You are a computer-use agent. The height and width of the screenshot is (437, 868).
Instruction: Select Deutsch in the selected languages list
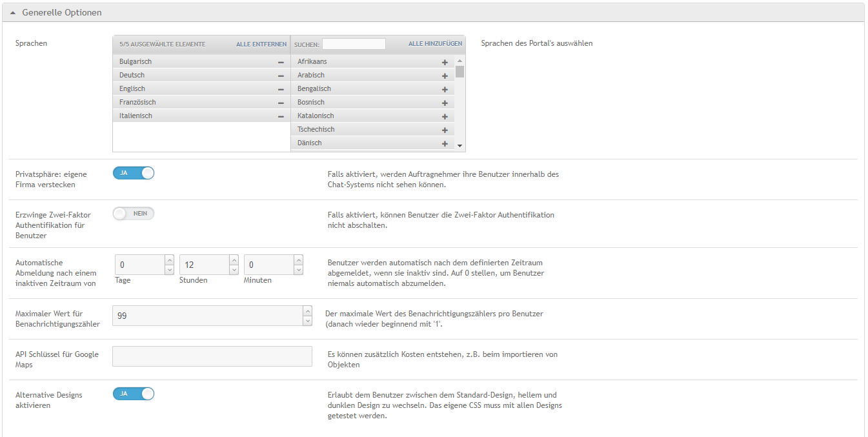(201, 76)
